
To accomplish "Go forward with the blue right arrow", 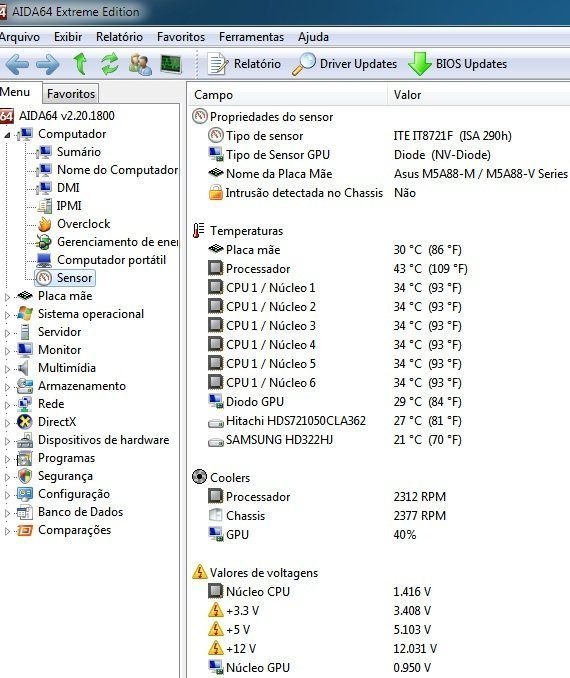I will [x=48, y=64].
